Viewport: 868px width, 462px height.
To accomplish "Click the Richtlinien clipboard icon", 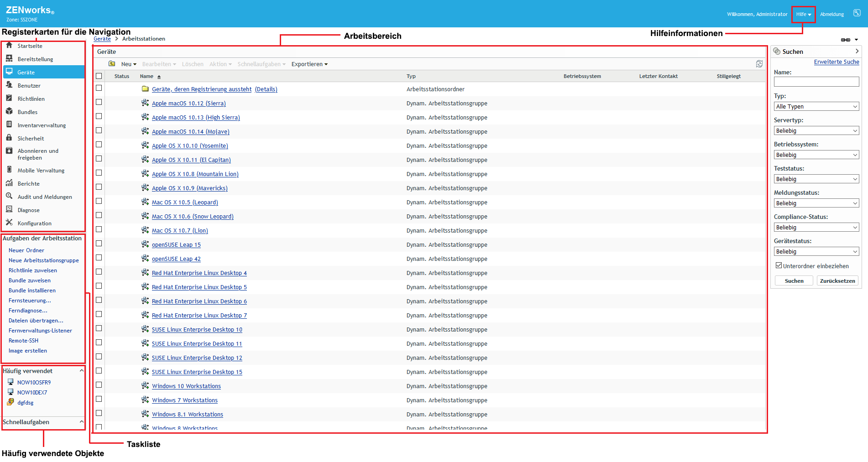I will 9,98.
